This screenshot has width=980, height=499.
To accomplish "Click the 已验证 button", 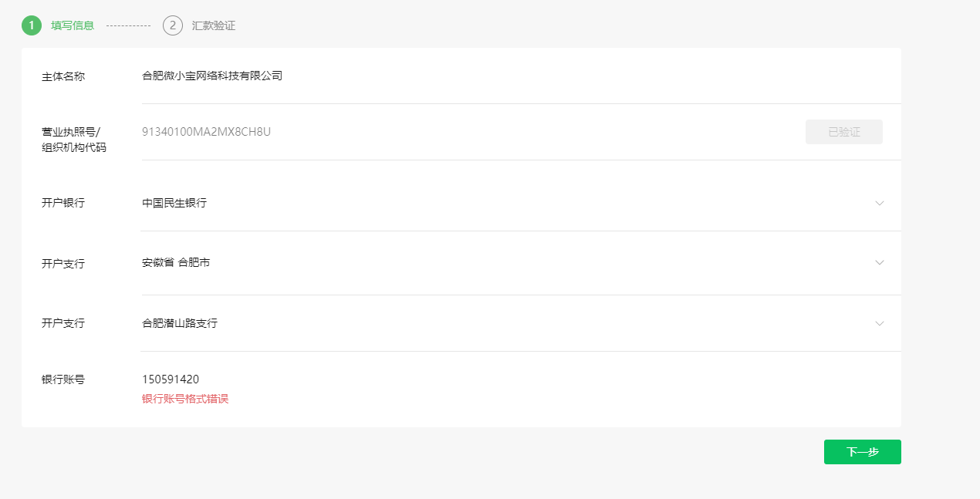I will [x=843, y=132].
